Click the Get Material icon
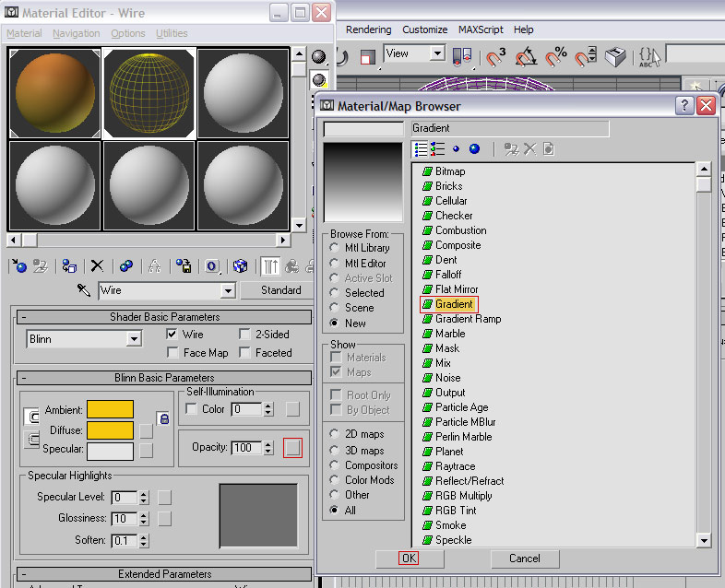Viewport: 725px width, 588px height. 19,266
